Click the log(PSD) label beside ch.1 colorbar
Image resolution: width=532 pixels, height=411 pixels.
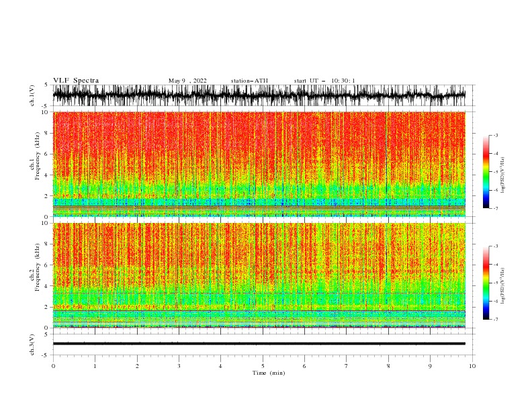[x=503, y=175]
